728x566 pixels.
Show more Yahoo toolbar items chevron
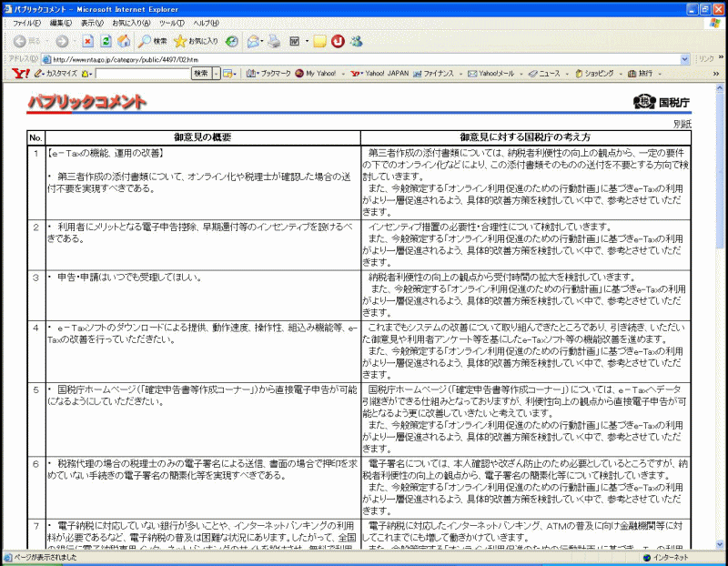(716, 74)
